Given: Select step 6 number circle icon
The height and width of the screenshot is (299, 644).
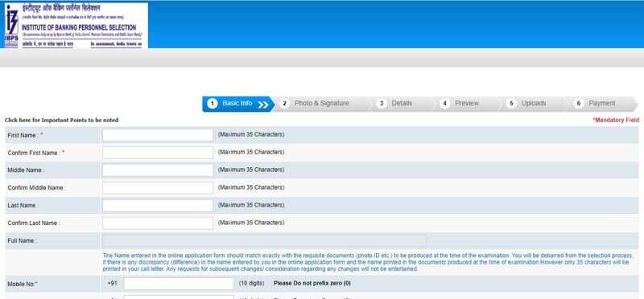Looking at the screenshot, I should pyautogui.click(x=578, y=104).
